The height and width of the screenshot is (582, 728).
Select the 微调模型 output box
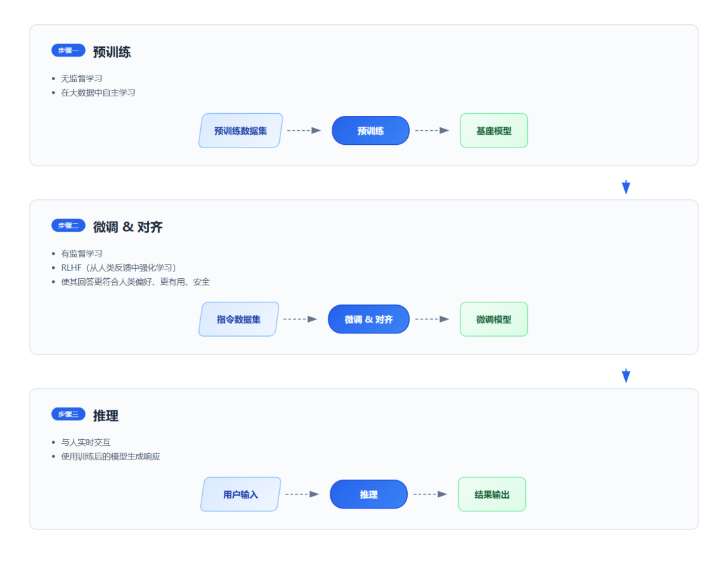point(494,319)
